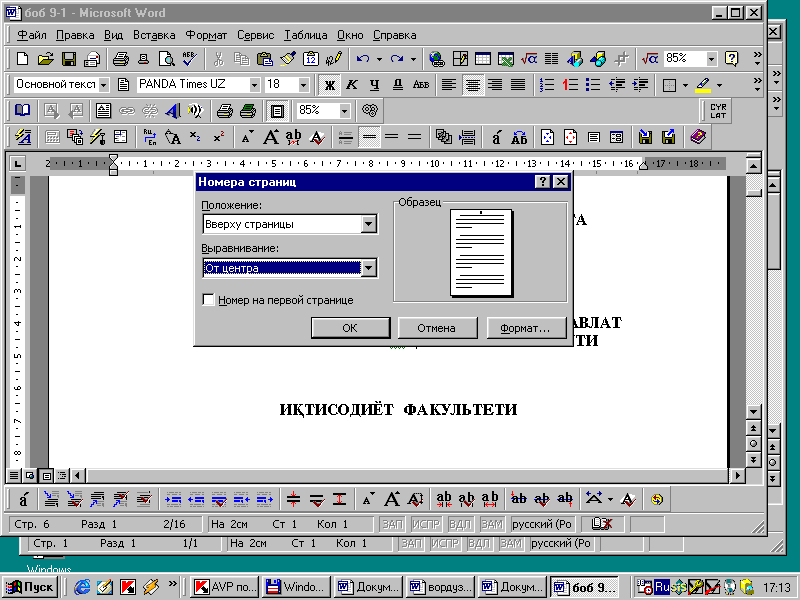The height and width of the screenshot is (600, 800).
Task: Apply bulleted list formatting
Action: pos(593,85)
